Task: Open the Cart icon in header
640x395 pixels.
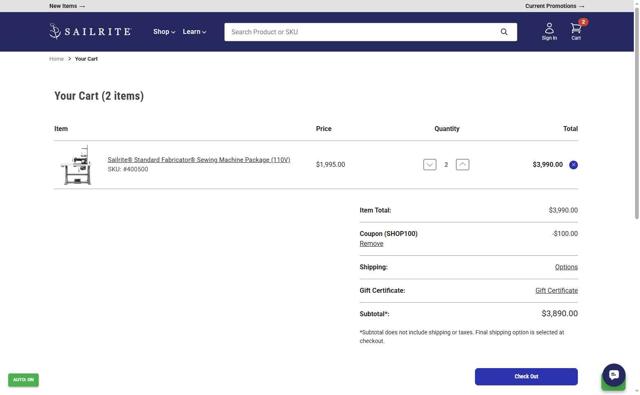Action: tap(576, 31)
